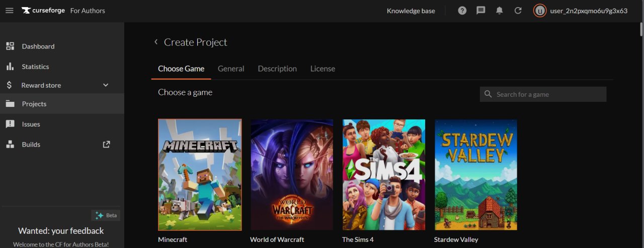
Task: Open Projects in the sidebar
Action: tap(62, 104)
